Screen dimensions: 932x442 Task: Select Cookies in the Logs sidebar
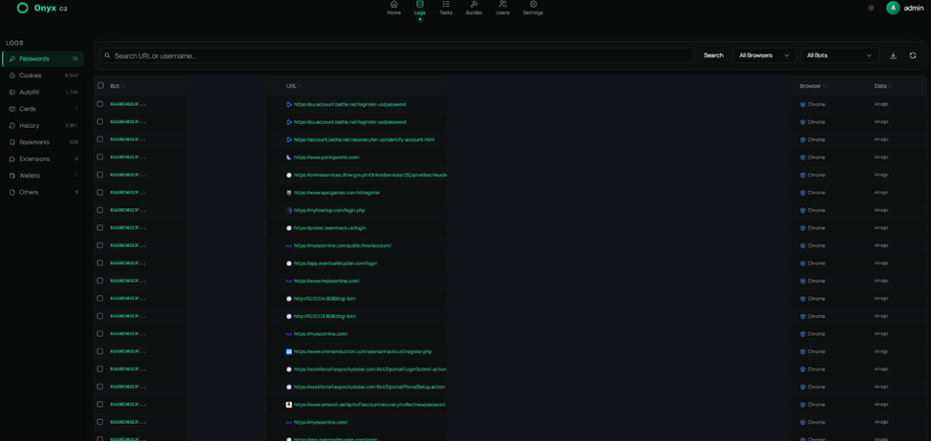(x=43, y=75)
